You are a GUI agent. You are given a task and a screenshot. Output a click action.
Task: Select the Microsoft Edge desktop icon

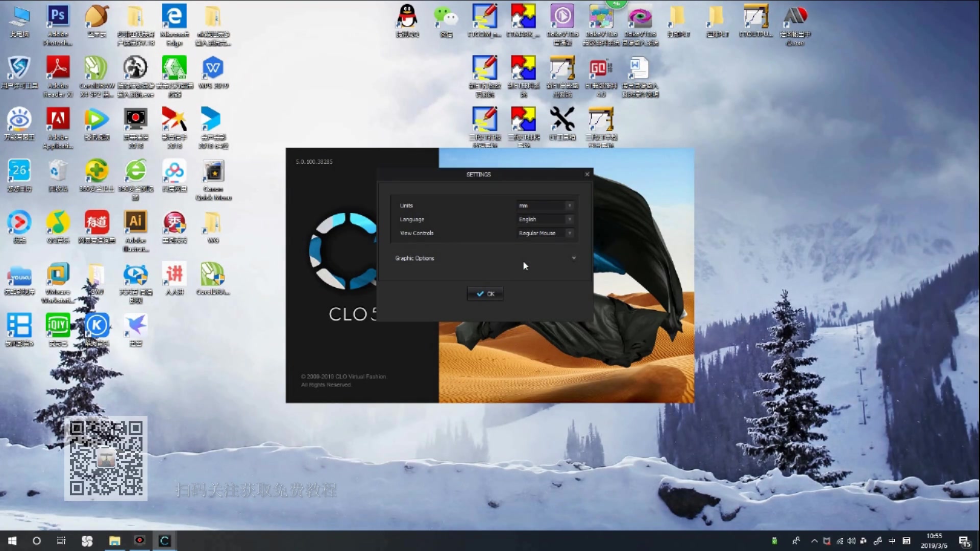click(174, 17)
